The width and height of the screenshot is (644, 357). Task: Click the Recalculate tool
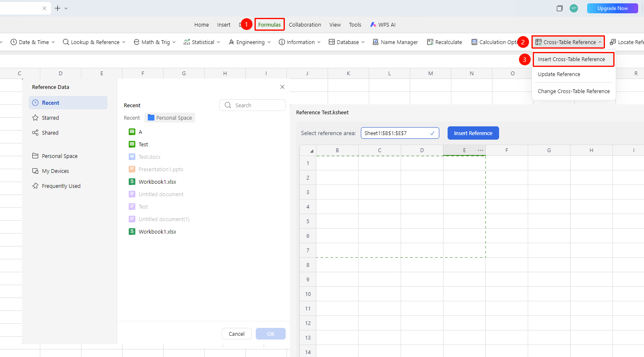[444, 42]
